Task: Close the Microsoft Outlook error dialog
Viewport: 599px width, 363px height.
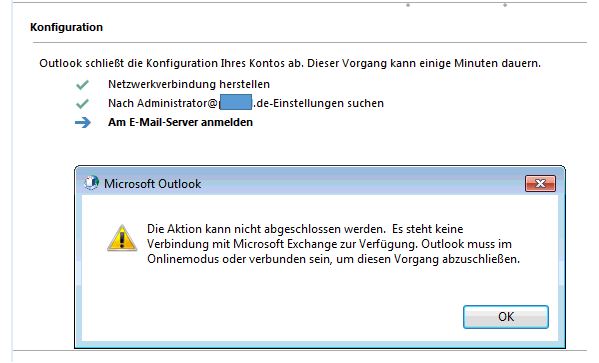Action: point(540,184)
